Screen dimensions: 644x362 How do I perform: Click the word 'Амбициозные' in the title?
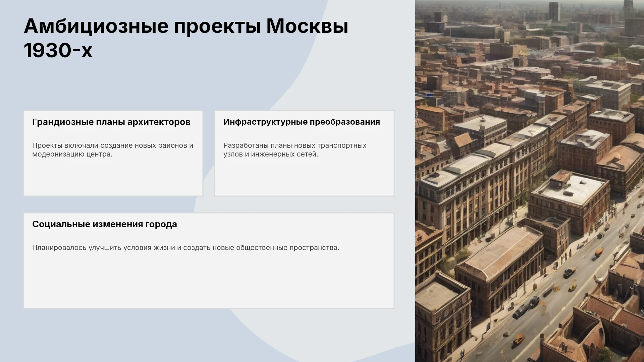pyautogui.click(x=96, y=26)
